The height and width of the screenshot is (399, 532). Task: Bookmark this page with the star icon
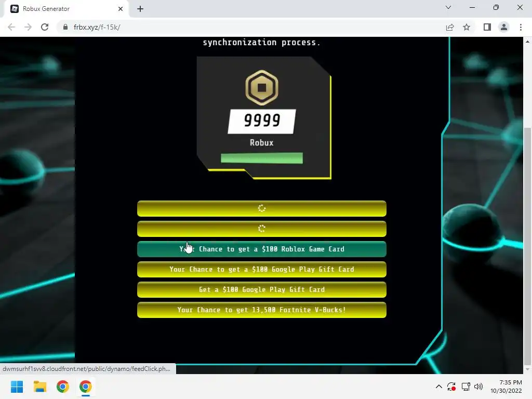(467, 27)
